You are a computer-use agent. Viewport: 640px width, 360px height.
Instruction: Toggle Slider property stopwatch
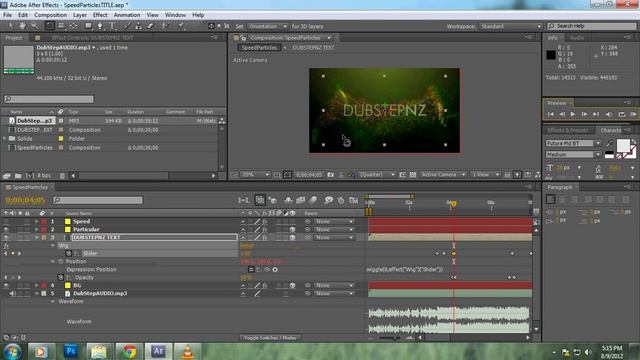pos(69,253)
